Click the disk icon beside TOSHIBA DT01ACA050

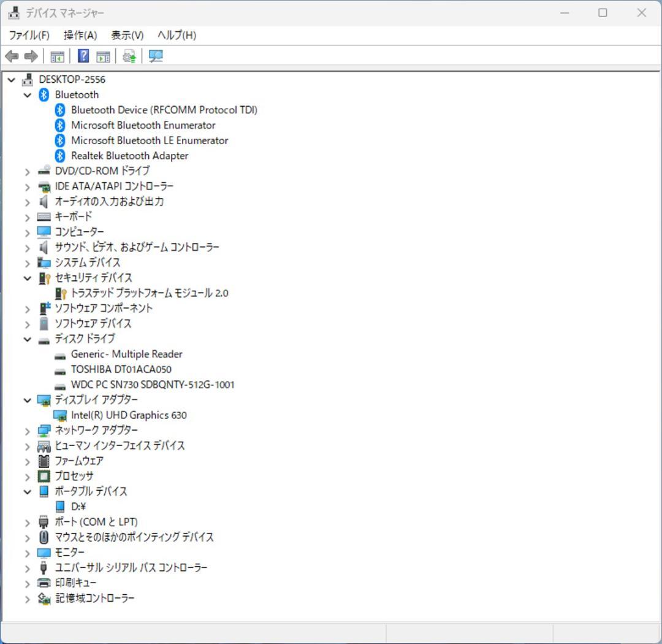(61, 369)
